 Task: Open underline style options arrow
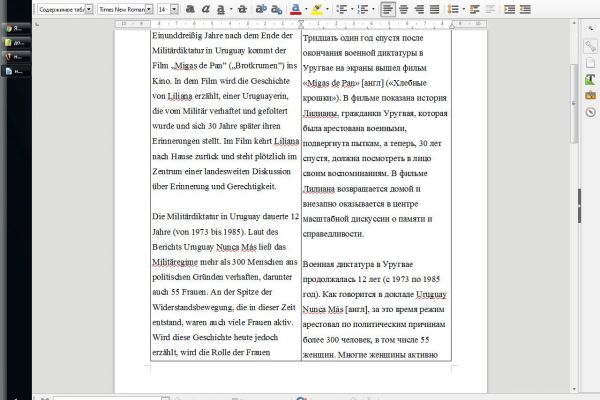pyautogui.click(x=231, y=9)
